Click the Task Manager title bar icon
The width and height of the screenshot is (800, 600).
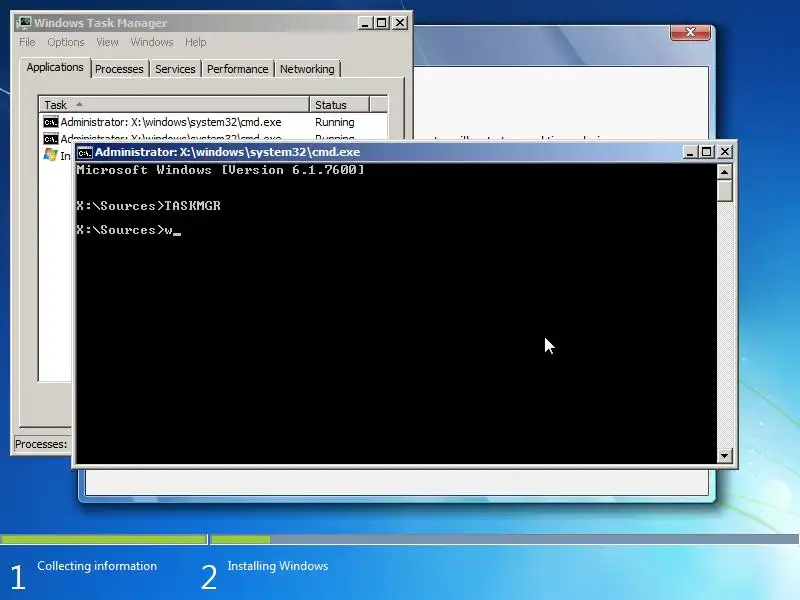tap(24, 23)
